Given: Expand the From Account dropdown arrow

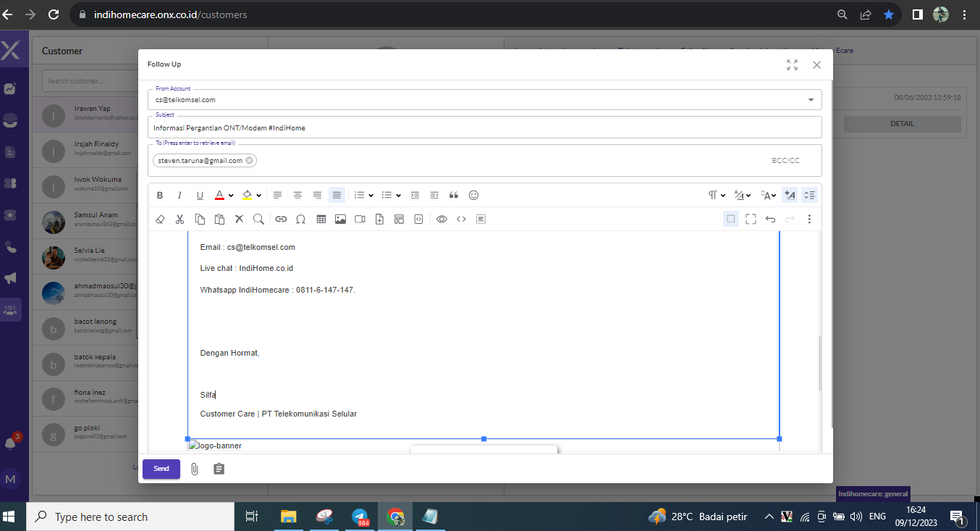Looking at the screenshot, I should point(810,100).
